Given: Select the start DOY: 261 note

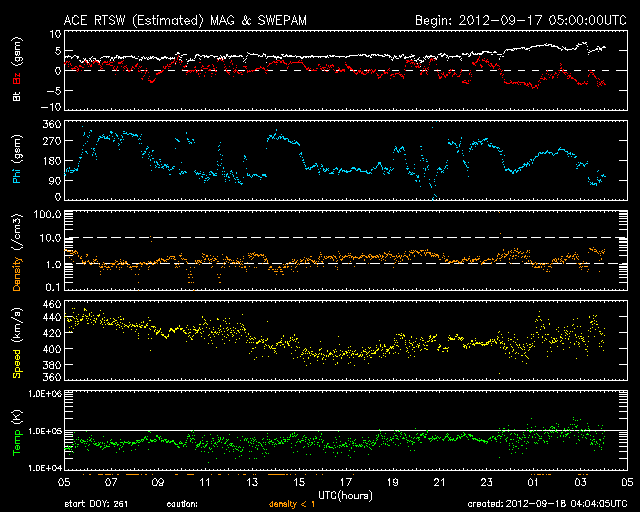Looking at the screenshot, I should (96, 504).
